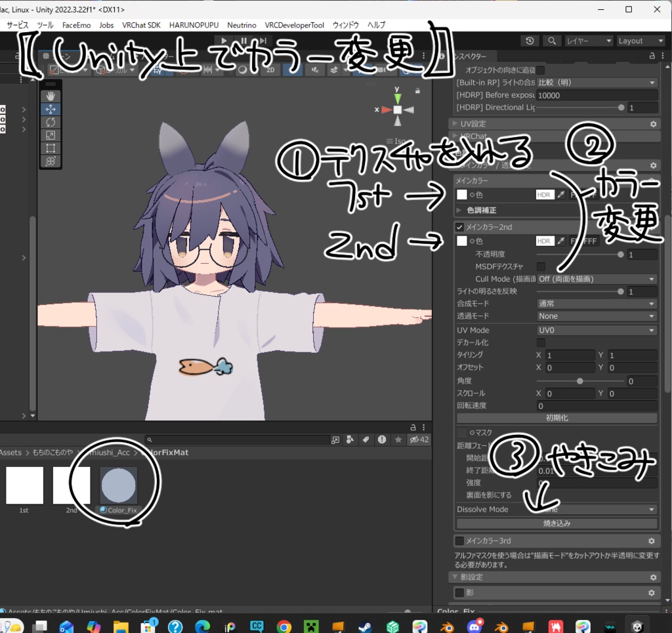Open white texture slot for メインカラー 1st

click(x=461, y=194)
